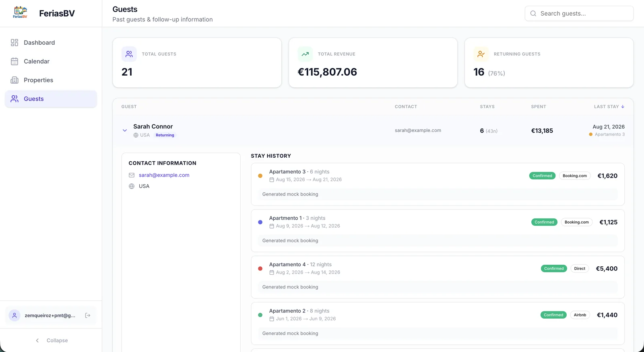The height and width of the screenshot is (352, 644).
Task: Open the sarah@example.com email link
Action: [x=164, y=175]
